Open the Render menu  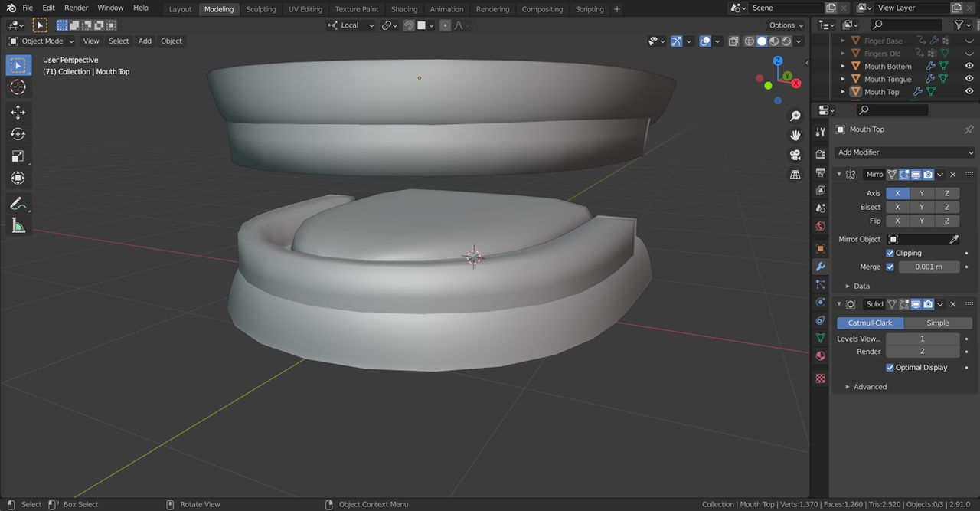[x=76, y=8]
